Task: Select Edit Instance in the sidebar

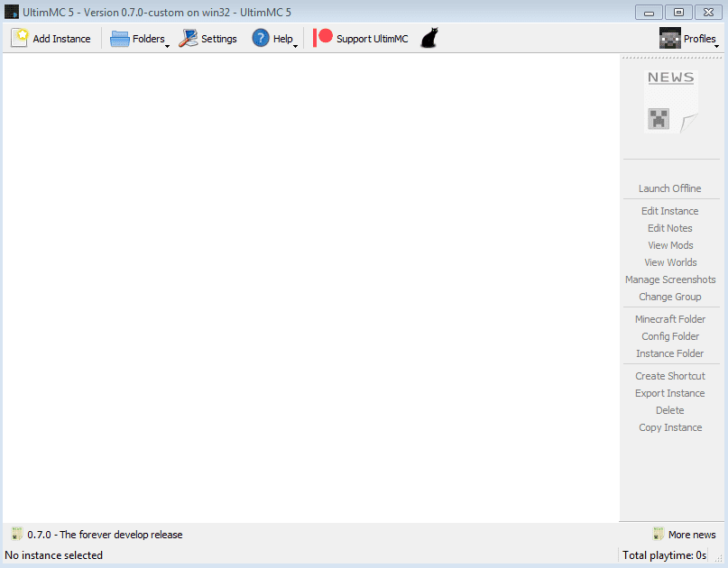Action: click(670, 211)
